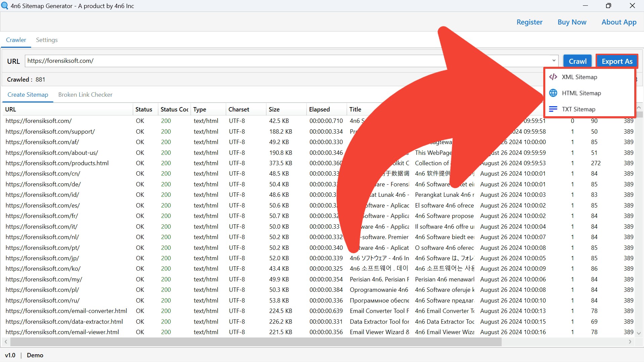Sort by the Status Code column header
The image size is (644, 362).
(x=174, y=109)
